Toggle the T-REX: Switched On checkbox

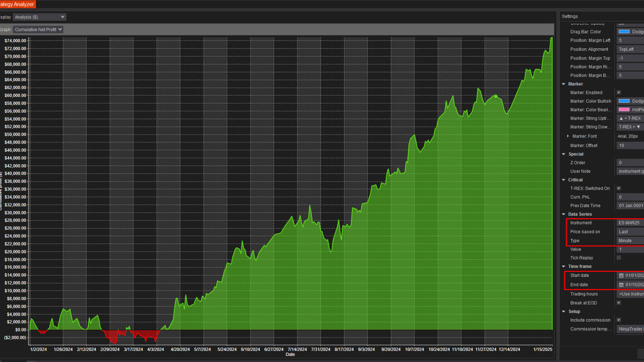pyautogui.click(x=619, y=188)
